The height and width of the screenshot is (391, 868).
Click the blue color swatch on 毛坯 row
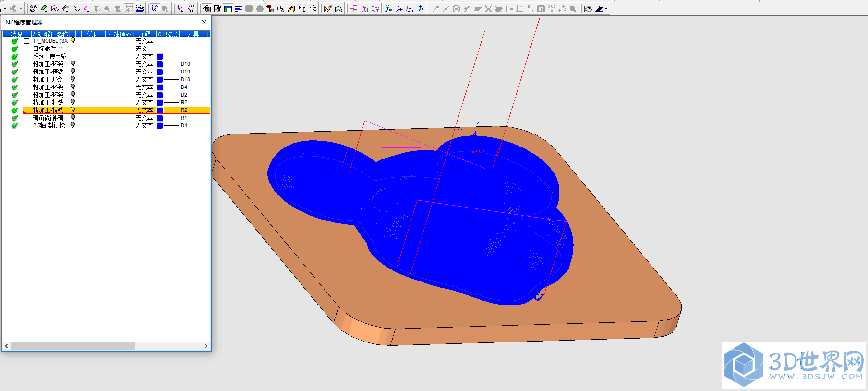[160, 56]
